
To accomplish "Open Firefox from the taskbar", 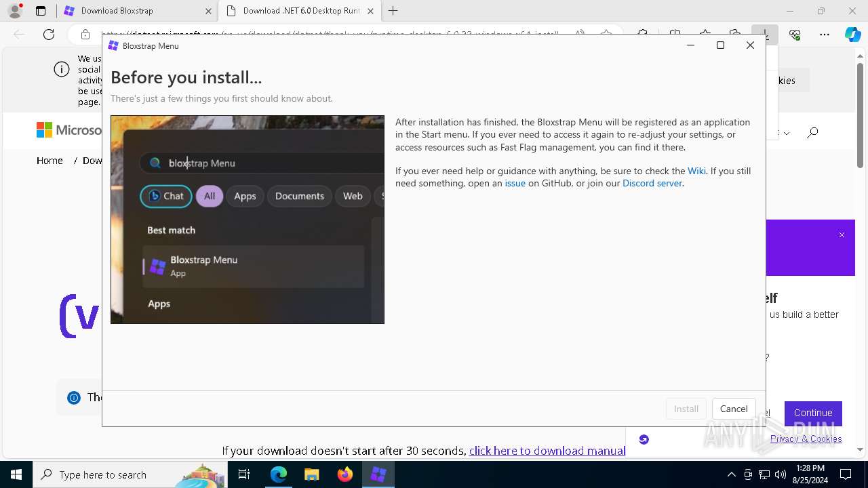I will tap(345, 474).
